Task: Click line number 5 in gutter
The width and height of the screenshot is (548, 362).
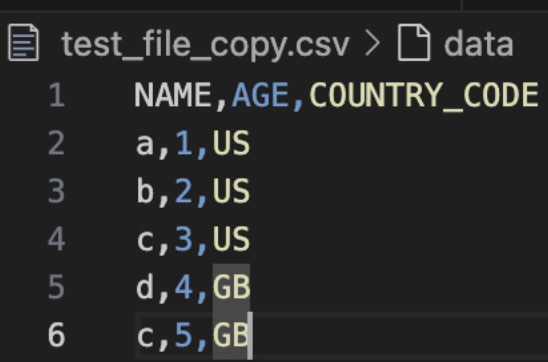Action: click(57, 287)
